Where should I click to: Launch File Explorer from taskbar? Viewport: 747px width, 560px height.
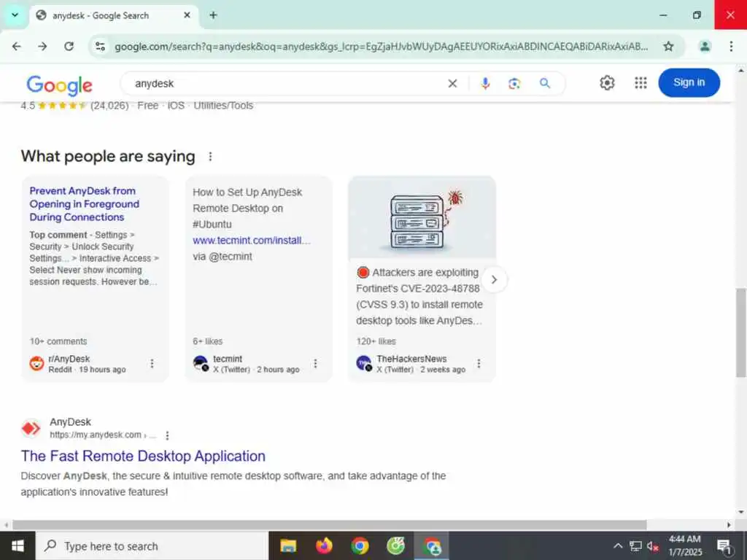[x=287, y=545]
